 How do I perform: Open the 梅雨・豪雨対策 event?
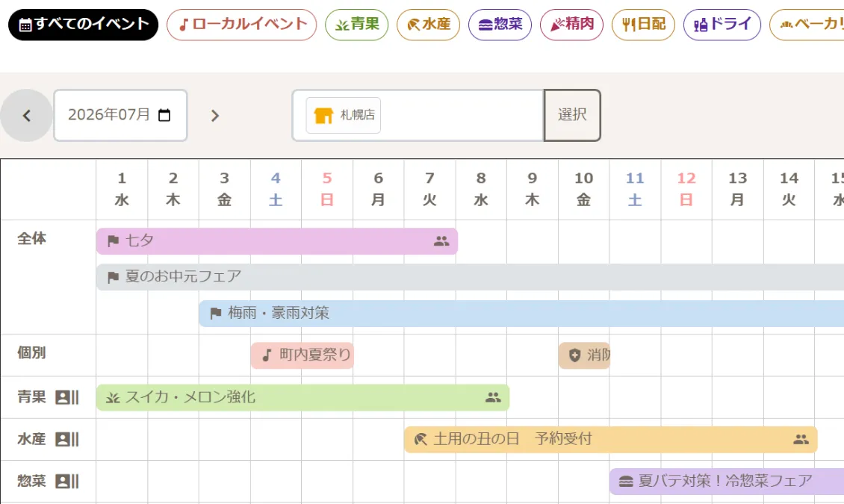(x=521, y=314)
